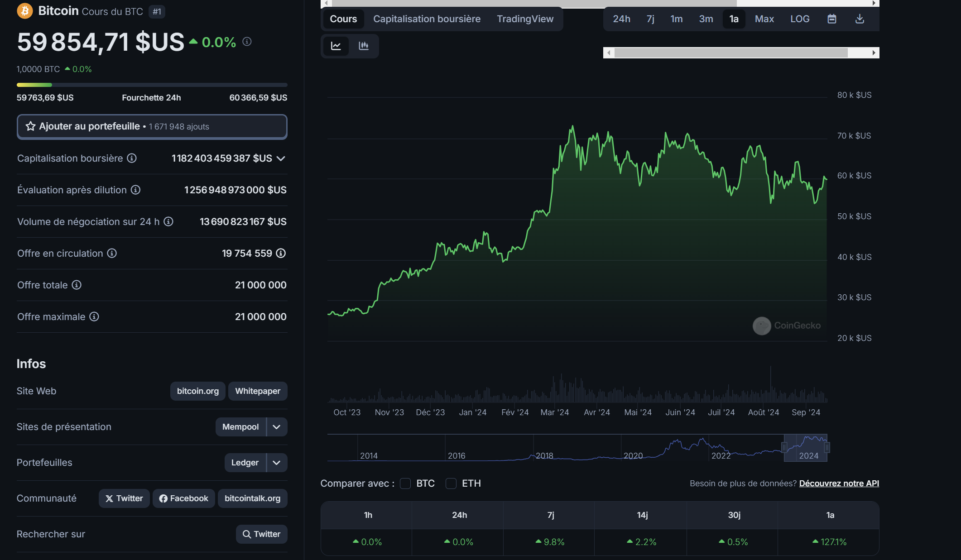Select the candlestick chart view icon
This screenshot has width=961, height=560.
[364, 46]
